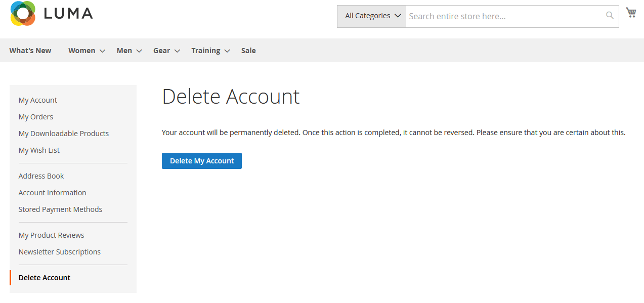Screen dimensions: 644x303
Task: Open the All Categories dropdown
Action: pyautogui.click(x=371, y=16)
